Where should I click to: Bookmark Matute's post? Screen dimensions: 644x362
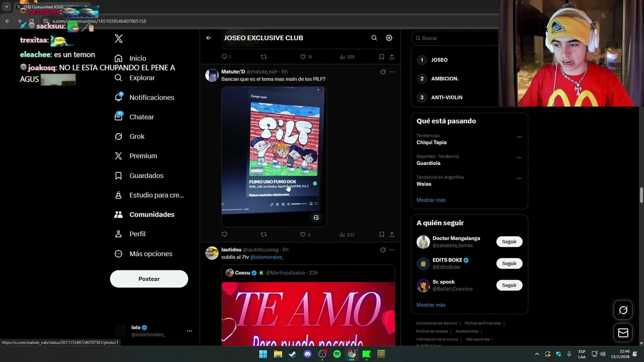point(382,234)
